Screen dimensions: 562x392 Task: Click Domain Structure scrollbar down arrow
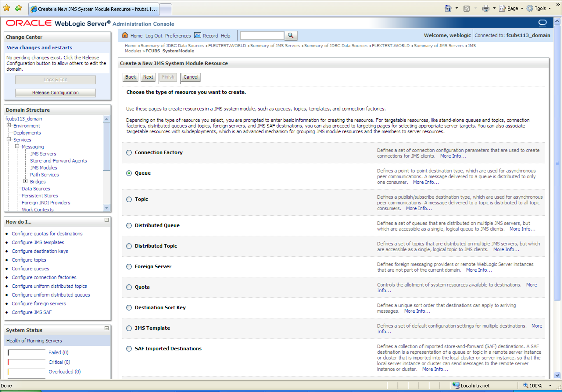click(x=106, y=208)
